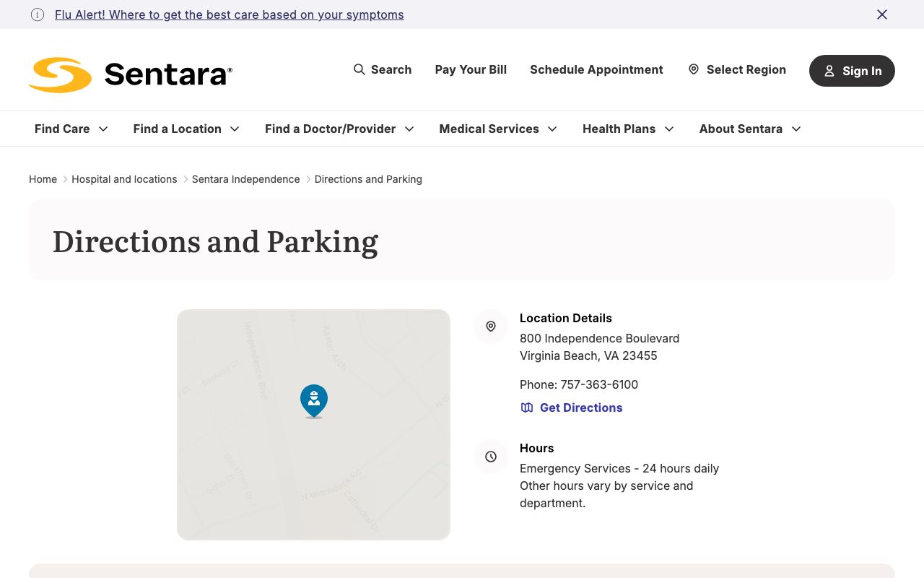Navigate to Sentara Independence breadcrumb

[x=245, y=179]
